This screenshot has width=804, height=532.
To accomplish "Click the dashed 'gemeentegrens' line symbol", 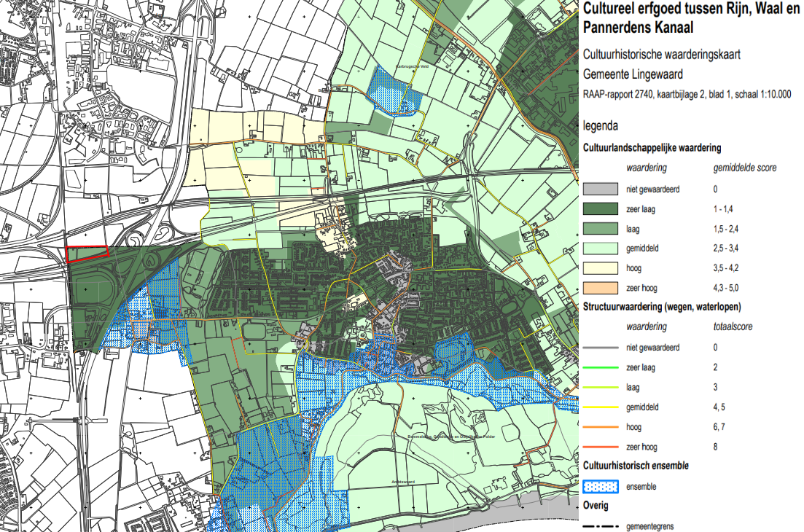I will click(601, 525).
